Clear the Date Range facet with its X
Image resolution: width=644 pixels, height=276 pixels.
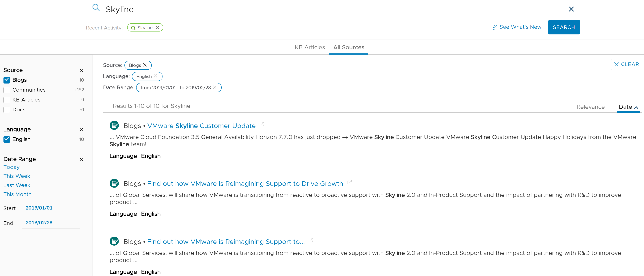coord(81,159)
